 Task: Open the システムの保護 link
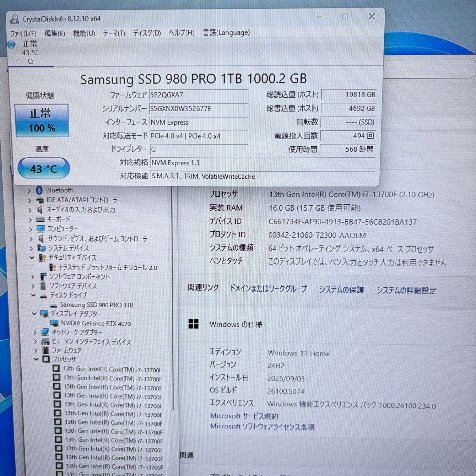pyautogui.click(x=342, y=290)
